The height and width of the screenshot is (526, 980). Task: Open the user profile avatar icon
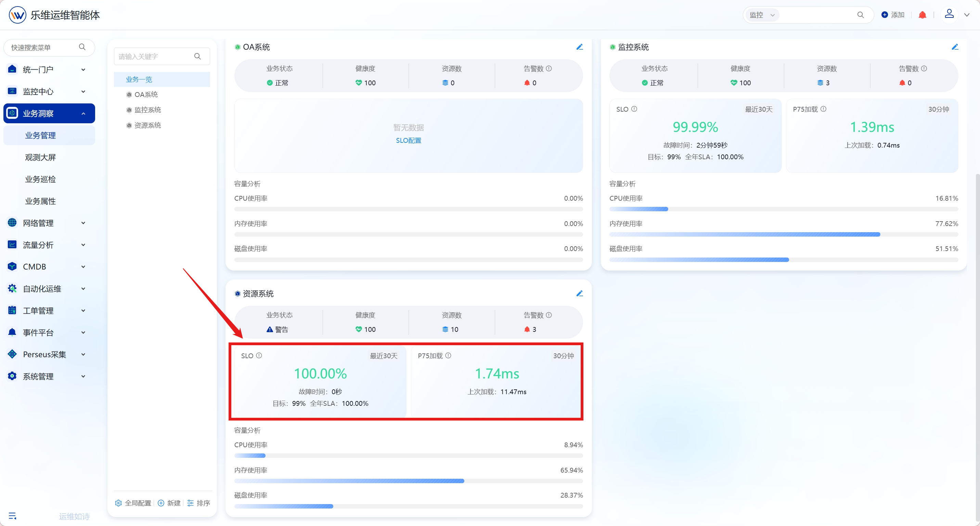pos(949,14)
